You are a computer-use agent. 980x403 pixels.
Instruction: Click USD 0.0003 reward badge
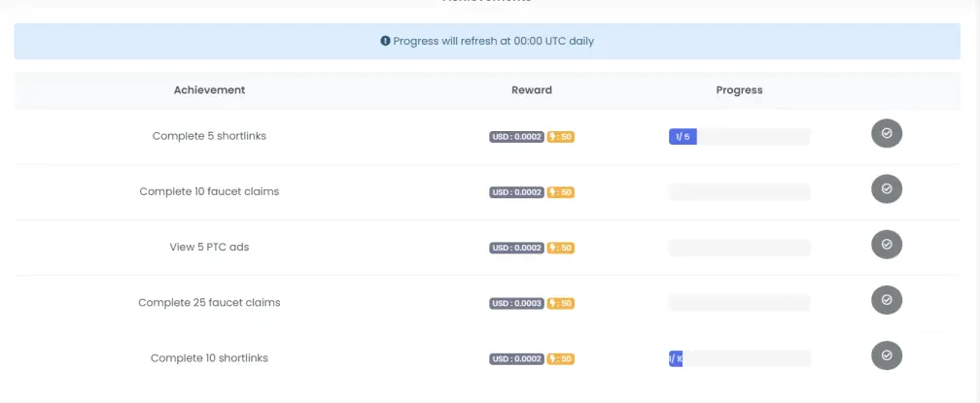click(517, 303)
